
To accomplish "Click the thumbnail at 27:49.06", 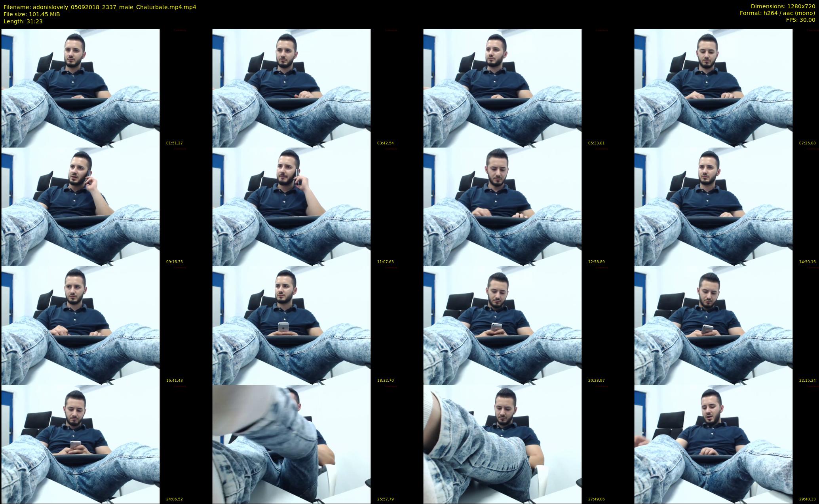I will (502, 444).
